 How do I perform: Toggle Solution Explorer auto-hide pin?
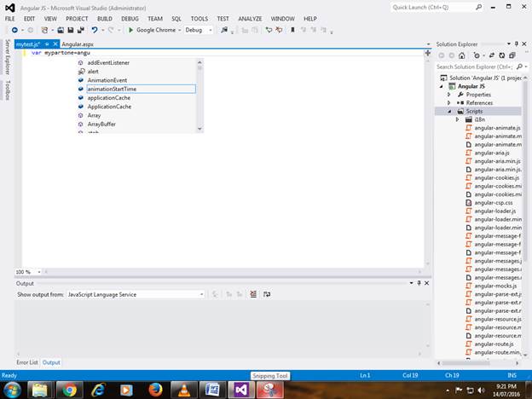point(517,43)
